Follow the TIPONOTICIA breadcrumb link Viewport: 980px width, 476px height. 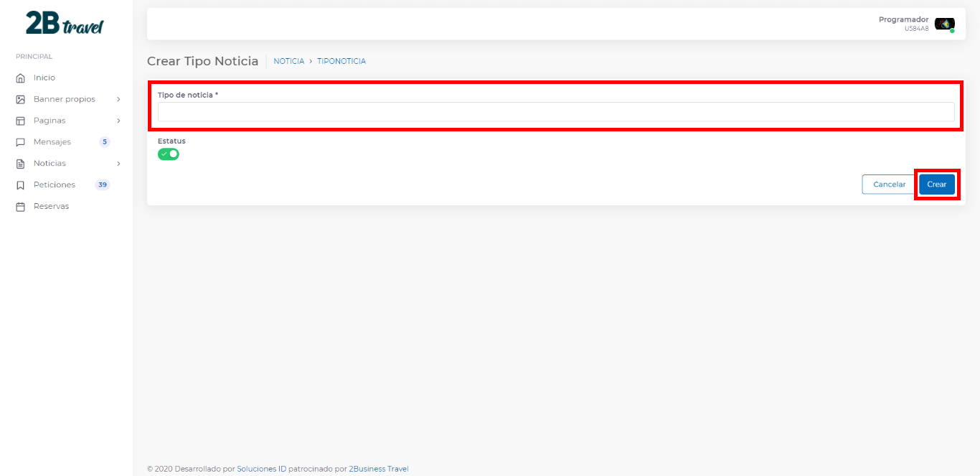(x=341, y=62)
